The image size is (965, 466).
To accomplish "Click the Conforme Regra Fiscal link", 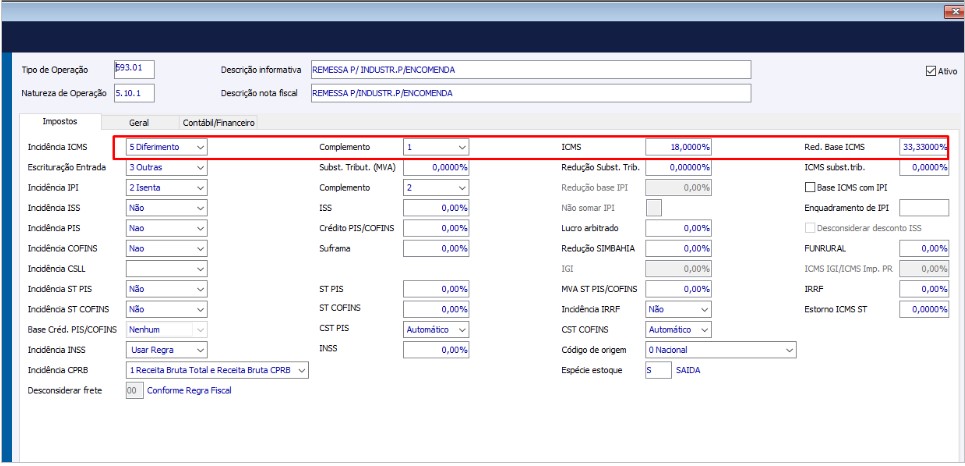I will [189, 390].
